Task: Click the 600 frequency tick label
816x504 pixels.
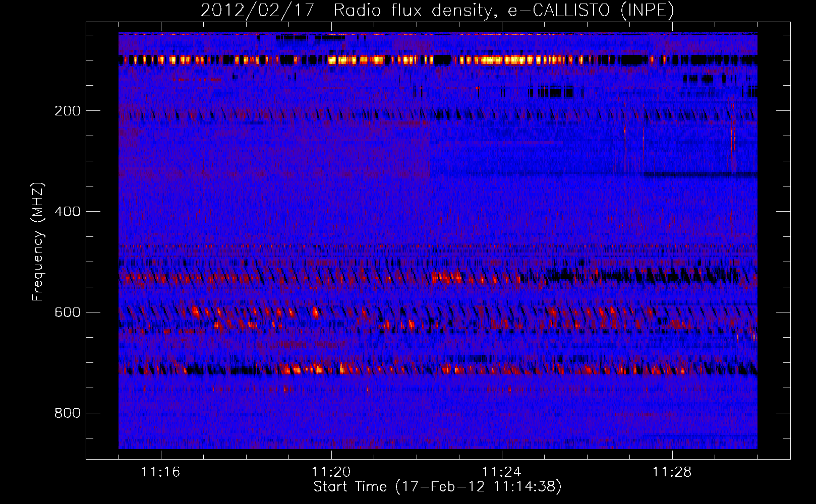Action: click(68, 312)
